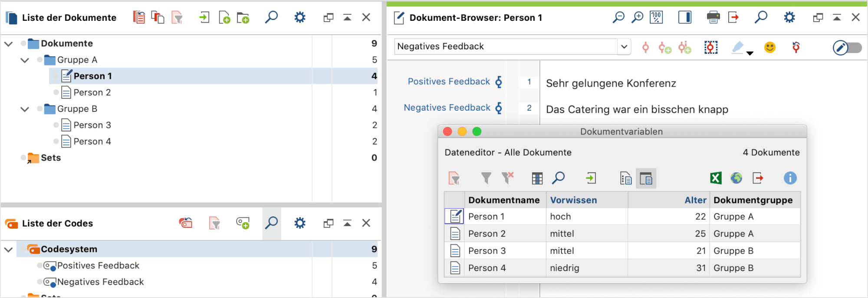Open the Negatives Feedback code dropdown
The image size is (868, 298).
pyautogui.click(x=624, y=46)
